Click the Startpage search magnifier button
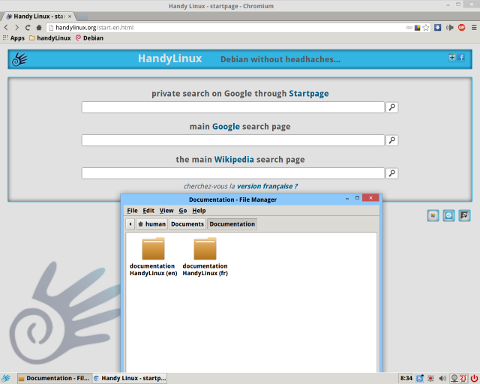 (392, 107)
